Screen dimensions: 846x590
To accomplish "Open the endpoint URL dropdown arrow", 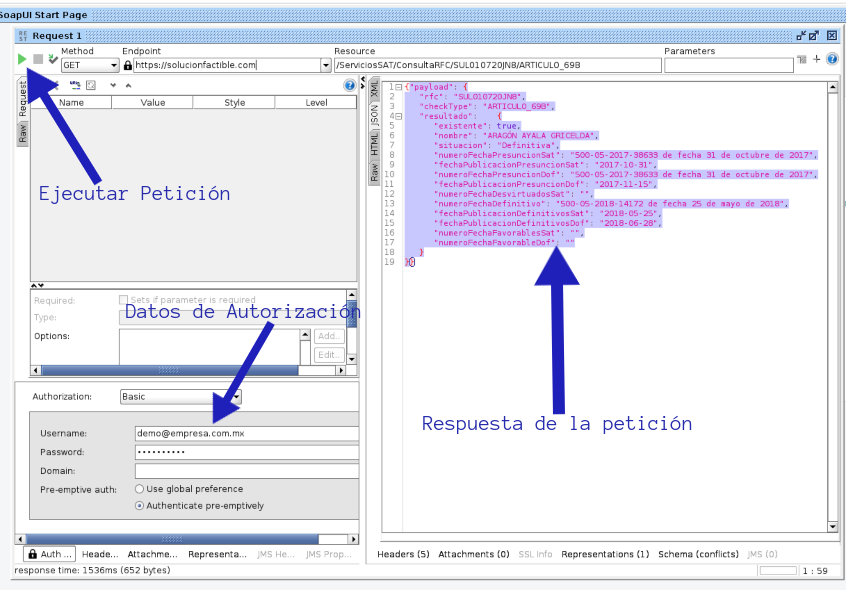I will [326, 64].
